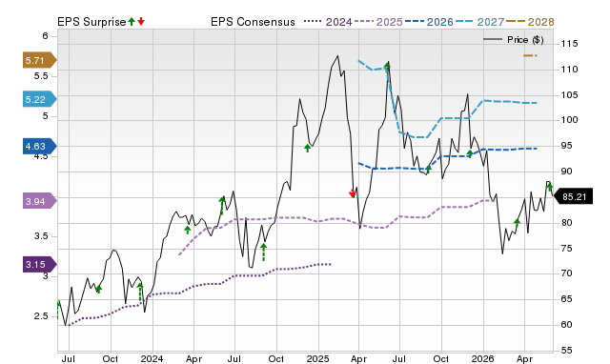
Task: Toggle the 2024 consensus legend entry
Action: pos(328,22)
